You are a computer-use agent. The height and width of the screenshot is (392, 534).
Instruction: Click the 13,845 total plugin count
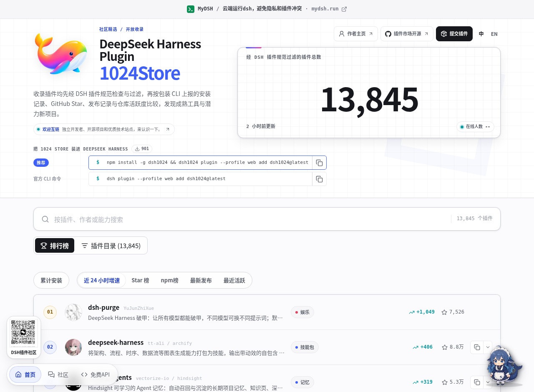click(369, 99)
